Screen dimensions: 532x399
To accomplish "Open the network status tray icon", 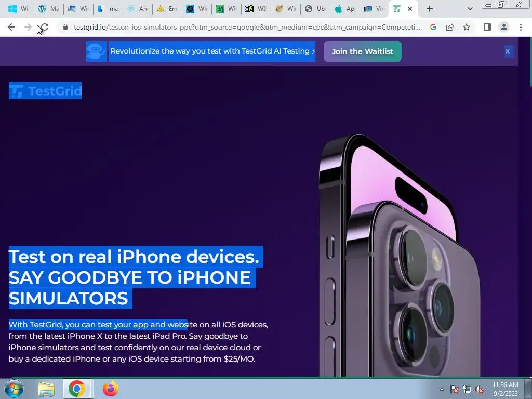I will point(467,389).
